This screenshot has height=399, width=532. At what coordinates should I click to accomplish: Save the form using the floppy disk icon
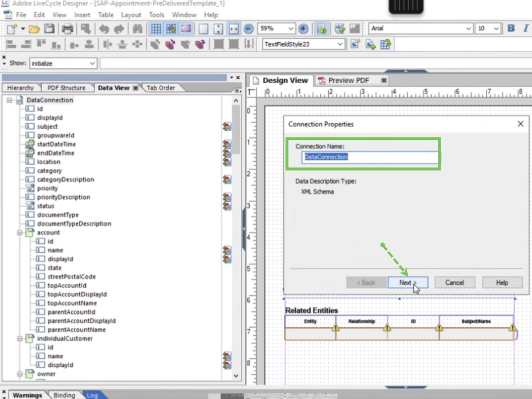[50, 29]
